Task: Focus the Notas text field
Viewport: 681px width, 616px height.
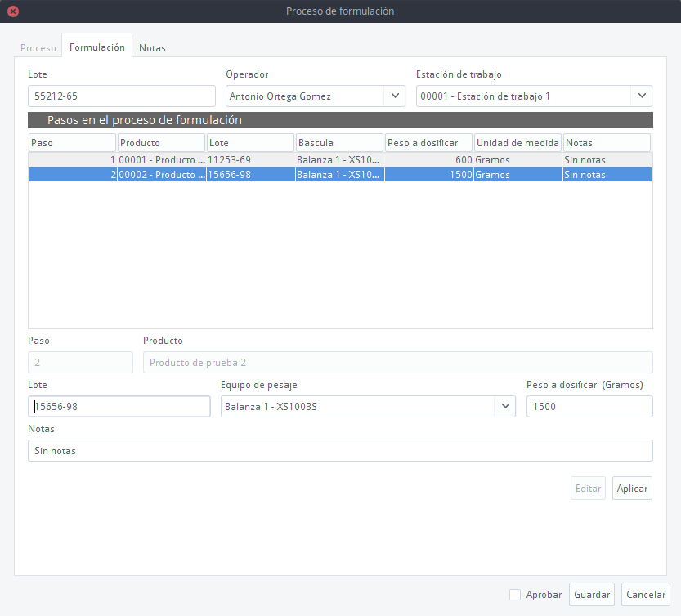Action: (x=340, y=451)
